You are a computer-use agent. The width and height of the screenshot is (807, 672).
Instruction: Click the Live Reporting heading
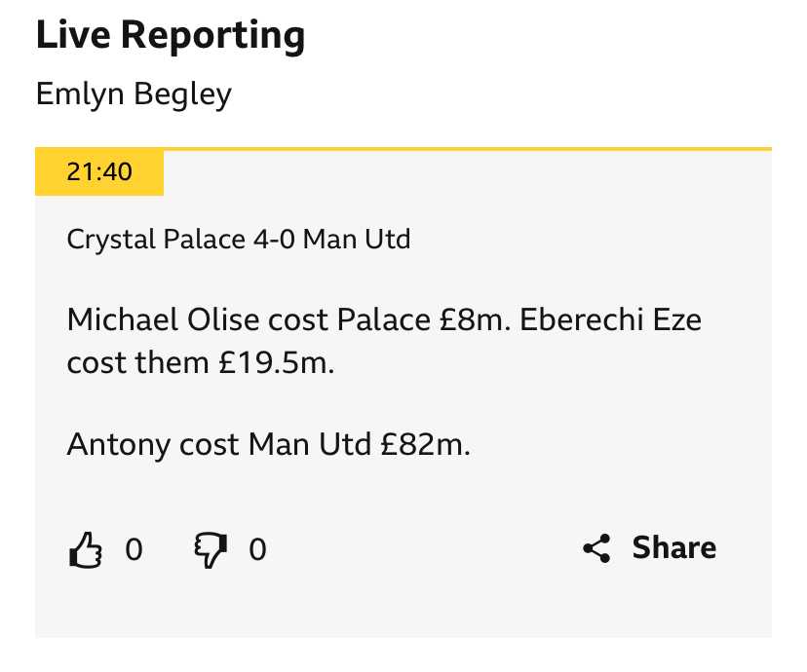pyautogui.click(x=171, y=35)
